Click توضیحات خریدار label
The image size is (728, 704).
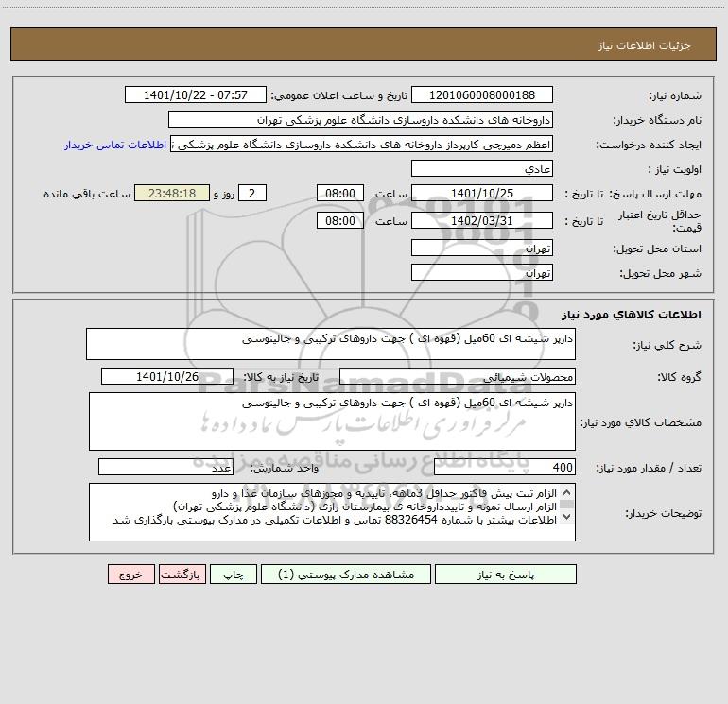point(664,514)
